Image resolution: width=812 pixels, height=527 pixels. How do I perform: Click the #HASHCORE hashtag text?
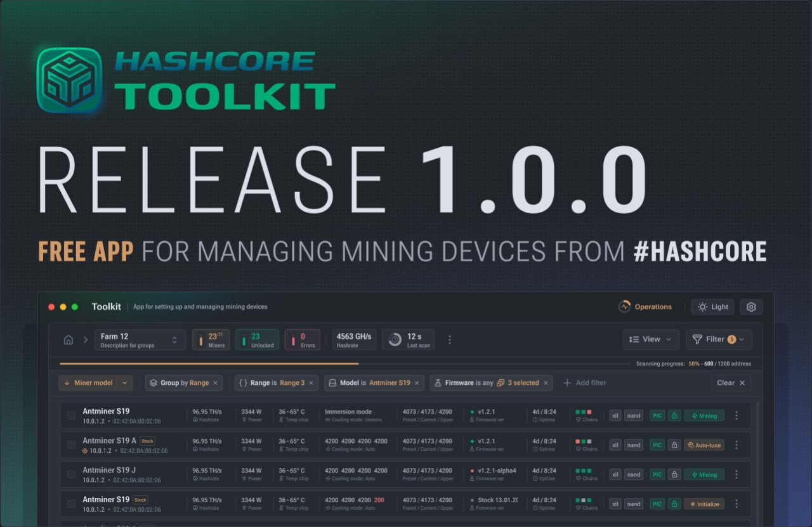(700, 252)
